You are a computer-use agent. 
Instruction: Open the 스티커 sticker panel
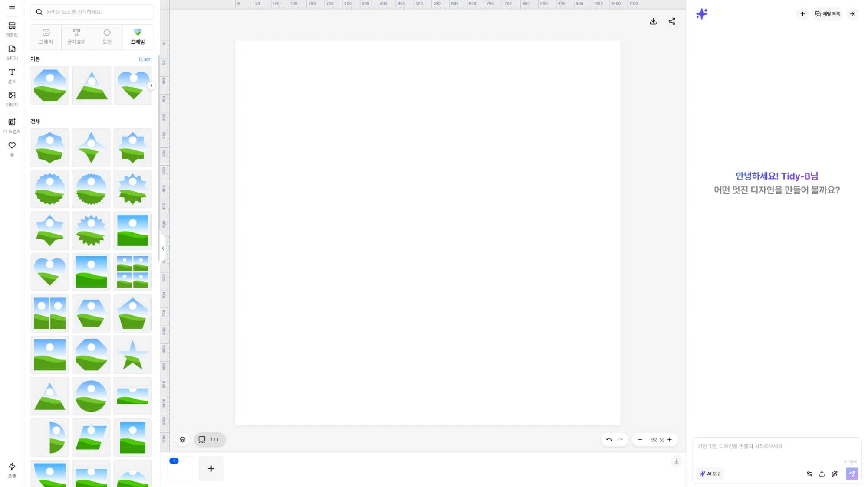click(12, 52)
